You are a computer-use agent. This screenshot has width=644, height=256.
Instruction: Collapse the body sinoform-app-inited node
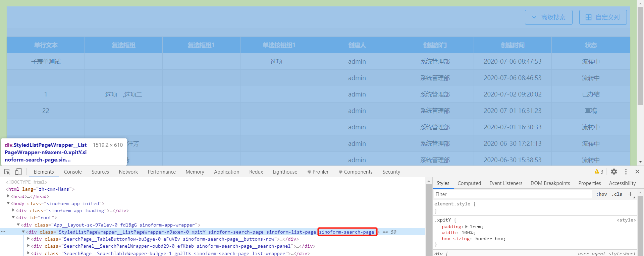coord(8,203)
